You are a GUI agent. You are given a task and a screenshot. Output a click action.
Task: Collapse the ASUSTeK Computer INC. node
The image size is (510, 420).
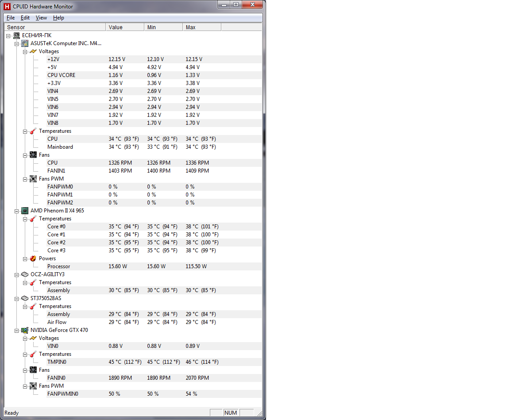pos(16,44)
